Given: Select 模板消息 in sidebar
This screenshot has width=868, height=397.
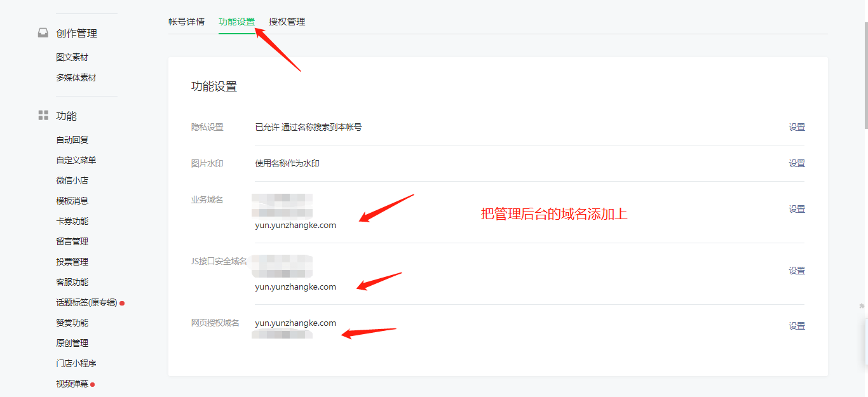Looking at the screenshot, I should 72,201.
